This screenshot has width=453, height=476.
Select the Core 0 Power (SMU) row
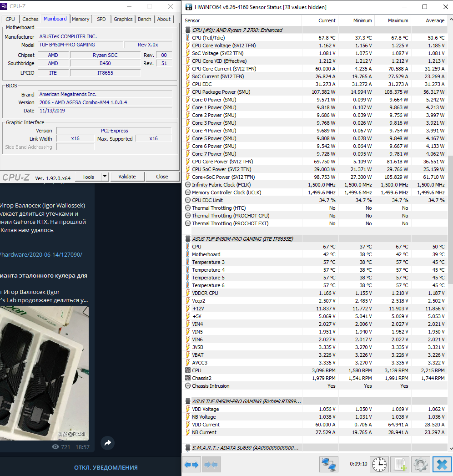[316, 100]
